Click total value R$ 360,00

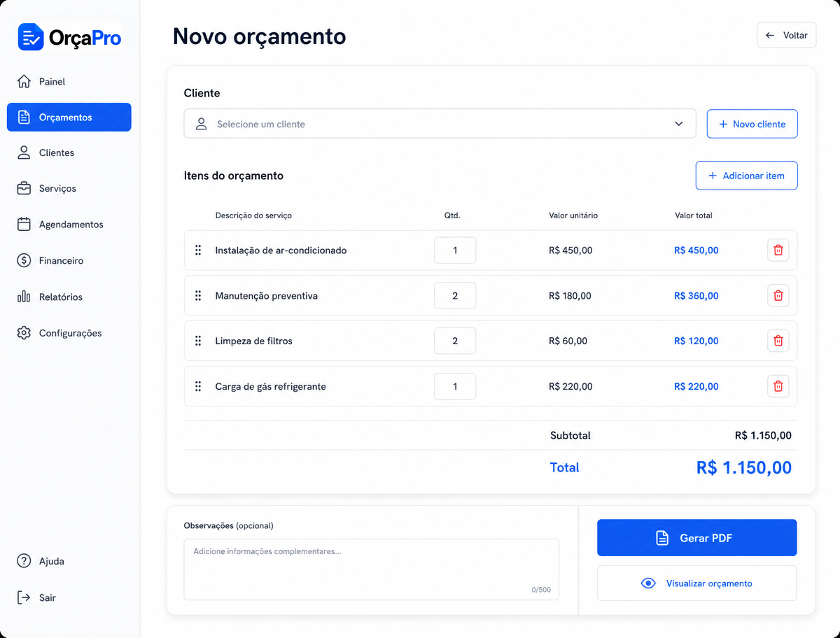(696, 296)
